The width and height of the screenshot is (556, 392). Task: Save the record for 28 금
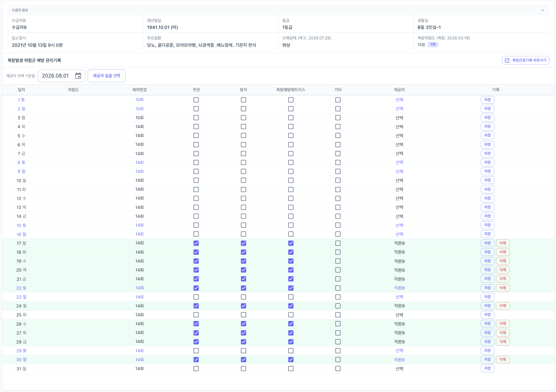487,342
